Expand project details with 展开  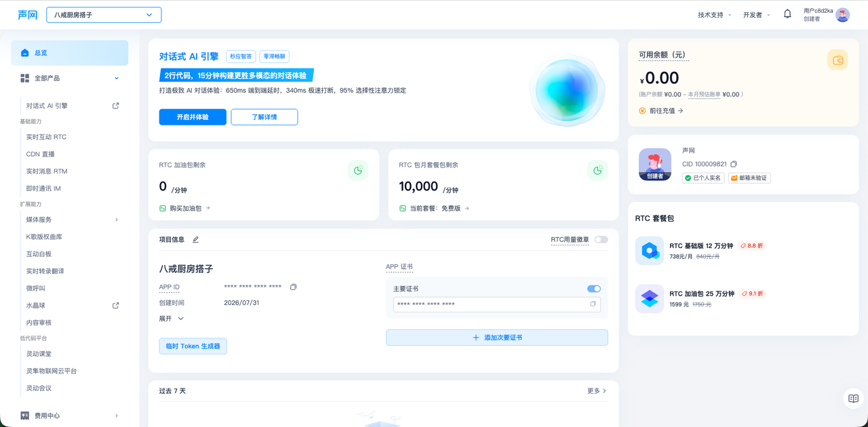172,319
